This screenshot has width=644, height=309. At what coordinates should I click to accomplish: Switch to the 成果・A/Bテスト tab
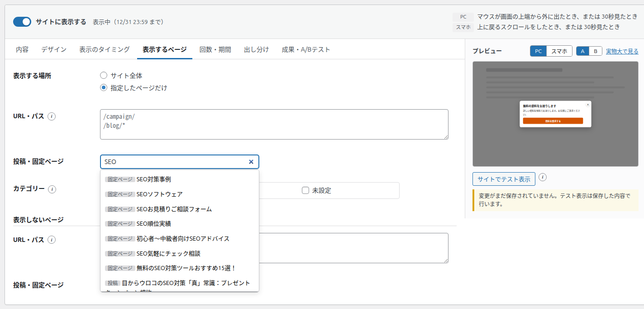tap(306, 49)
